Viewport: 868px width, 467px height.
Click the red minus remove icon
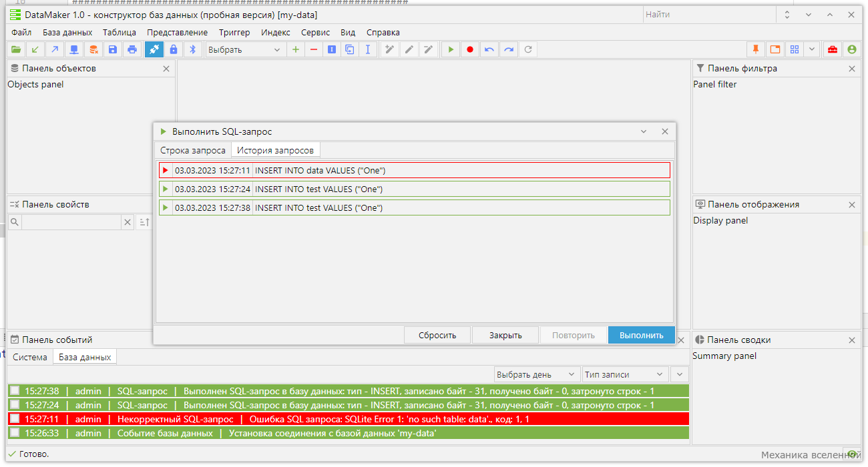tap(314, 49)
